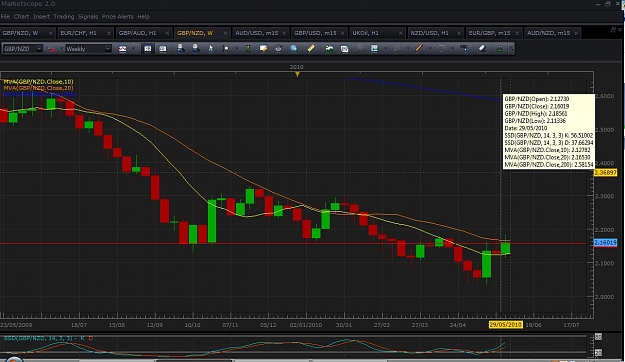Click the highlighted 29/05/2010 date label
The width and height of the screenshot is (625, 362).
point(505,325)
